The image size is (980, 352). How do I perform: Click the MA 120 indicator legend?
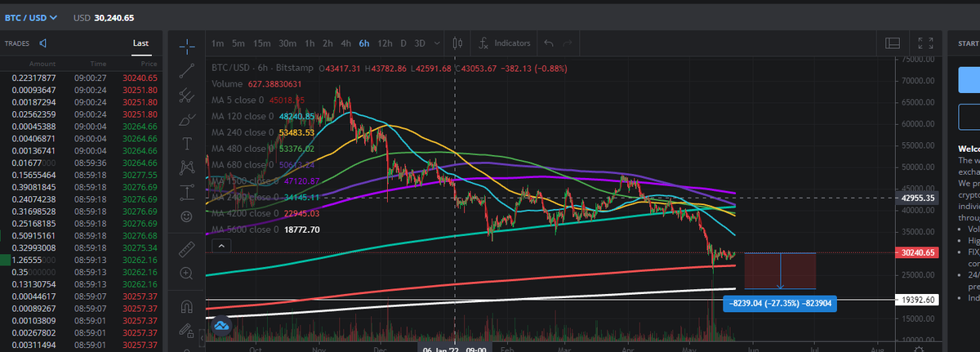point(263,116)
